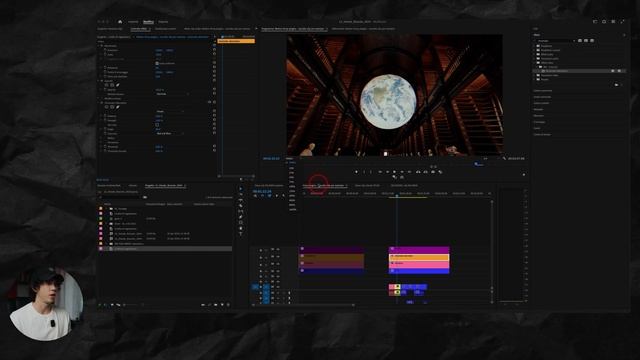Step forward one frame in Program monitor
Viewport: 640px width, 360px height.
pyautogui.click(x=402, y=172)
